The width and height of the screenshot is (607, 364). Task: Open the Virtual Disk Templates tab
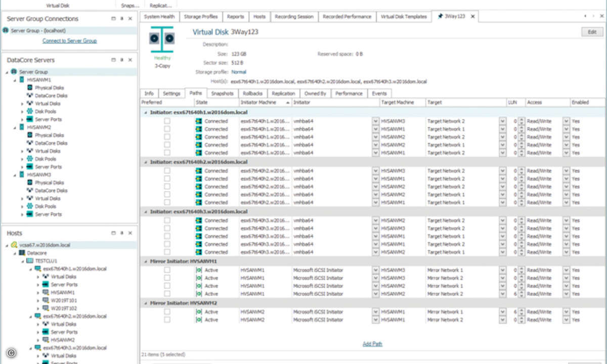(404, 17)
